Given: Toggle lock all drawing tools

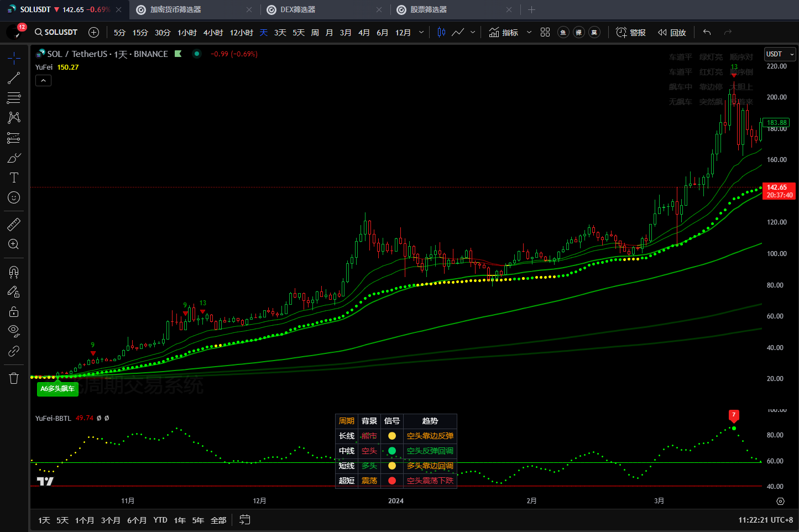Looking at the screenshot, I should [x=14, y=311].
